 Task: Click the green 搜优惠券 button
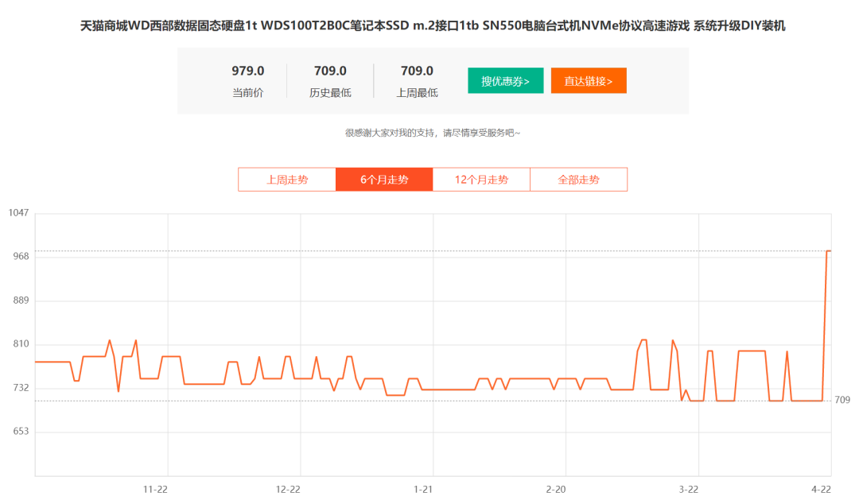pyautogui.click(x=505, y=80)
